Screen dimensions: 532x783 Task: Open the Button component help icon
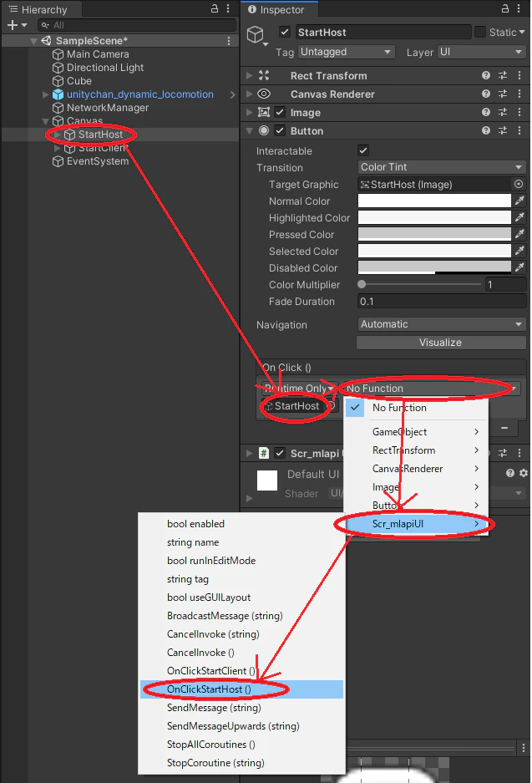click(x=485, y=131)
